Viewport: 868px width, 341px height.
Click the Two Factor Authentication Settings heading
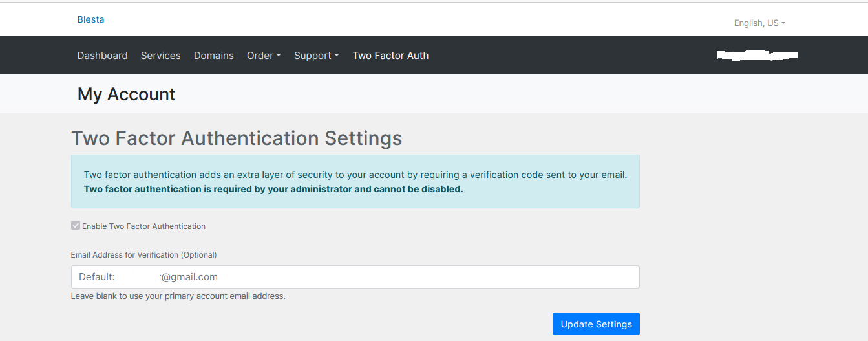(x=236, y=138)
